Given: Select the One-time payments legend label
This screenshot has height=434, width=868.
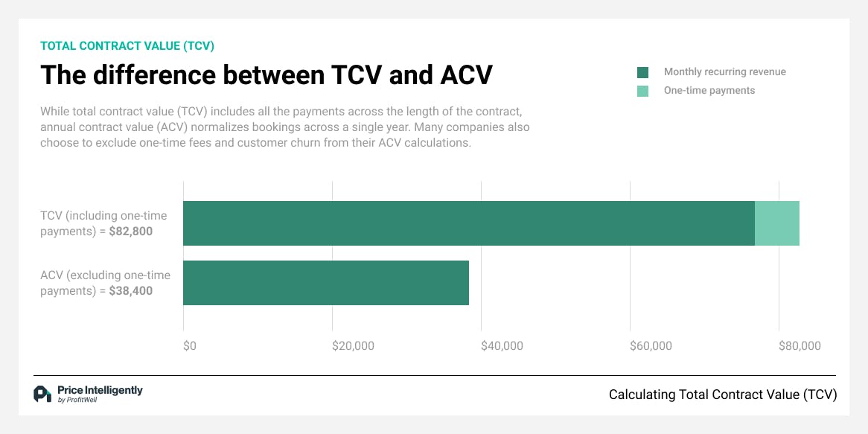Looking at the screenshot, I should 709,91.
